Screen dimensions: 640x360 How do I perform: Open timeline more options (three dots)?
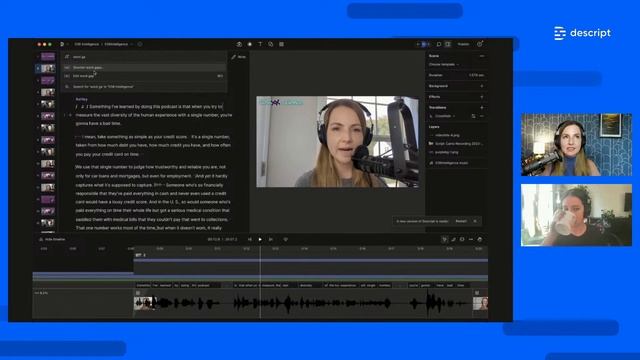point(471,239)
